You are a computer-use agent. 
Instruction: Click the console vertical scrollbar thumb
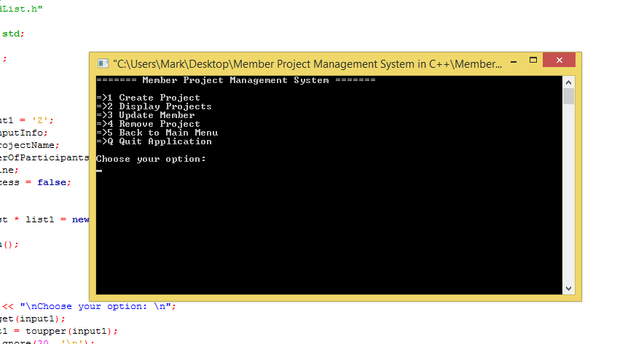tap(568, 96)
